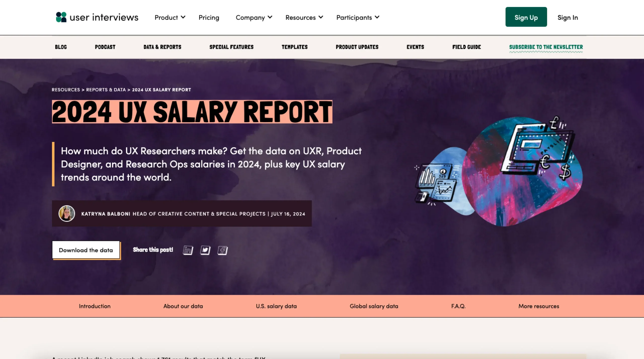644x359 pixels.
Task: Open the Field Guide section
Action: point(467,47)
